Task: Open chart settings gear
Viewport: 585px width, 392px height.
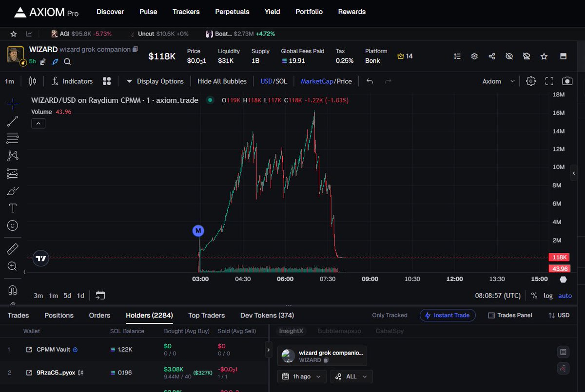Action: tap(531, 81)
